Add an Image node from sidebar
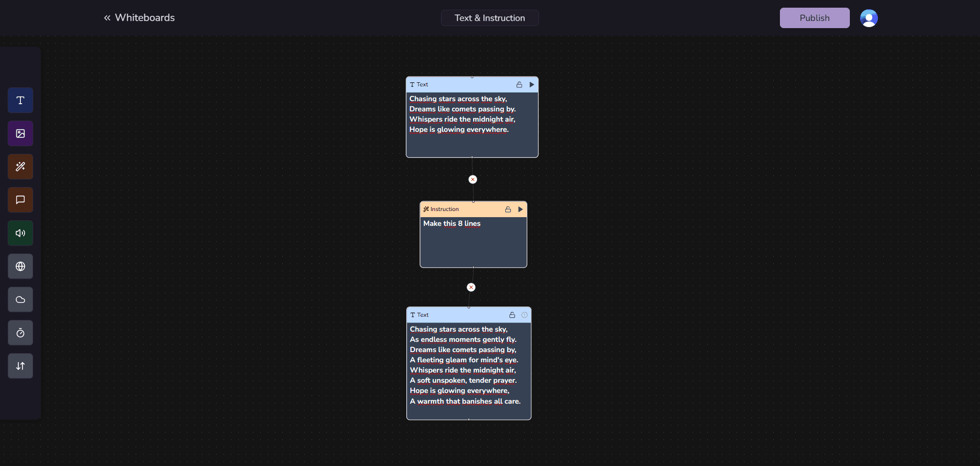This screenshot has width=980, height=466. [20, 133]
